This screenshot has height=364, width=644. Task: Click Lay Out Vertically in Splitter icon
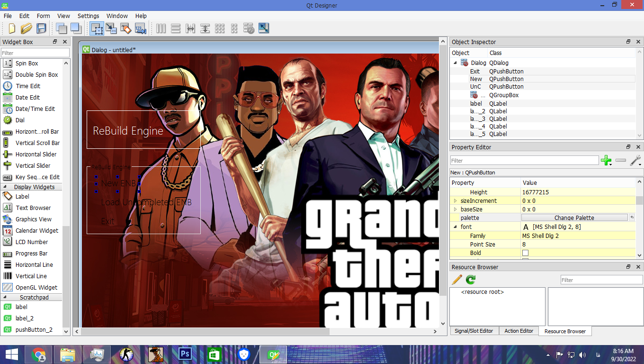(x=205, y=28)
